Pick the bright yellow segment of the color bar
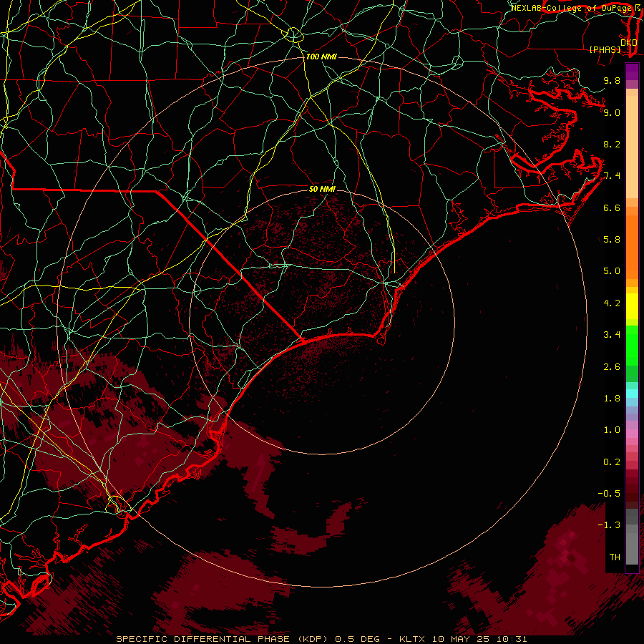 (x=632, y=306)
